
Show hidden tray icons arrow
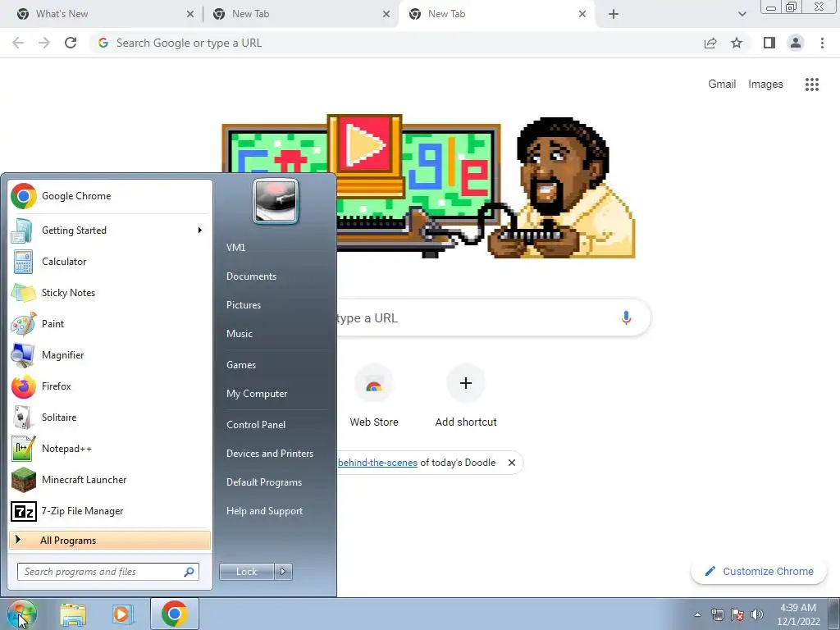[697, 614]
